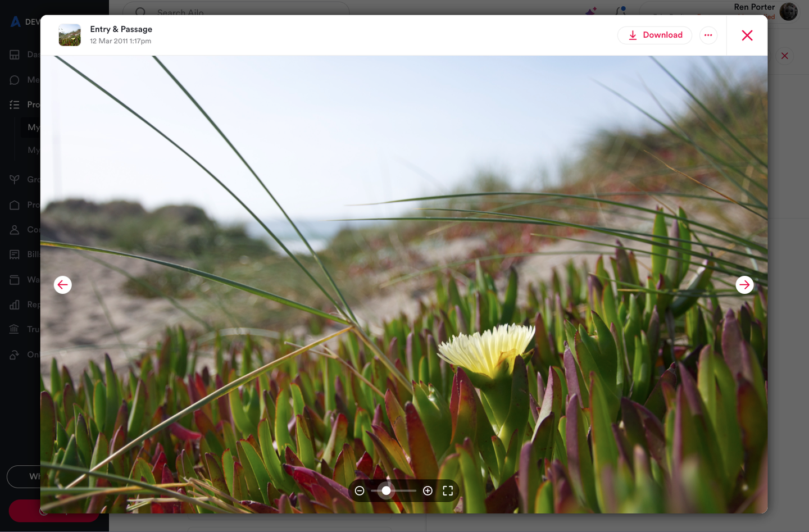Click the Ren Porter name in the background page
The width and height of the screenshot is (809, 532).
[x=754, y=7]
